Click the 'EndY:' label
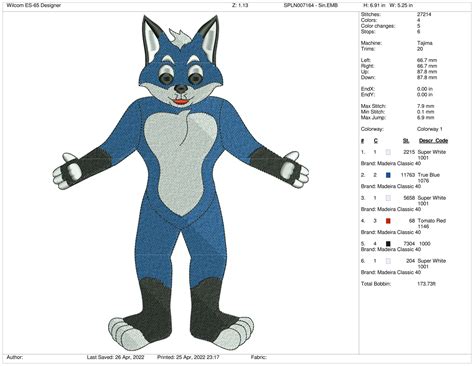 click(x=368, y=95)
